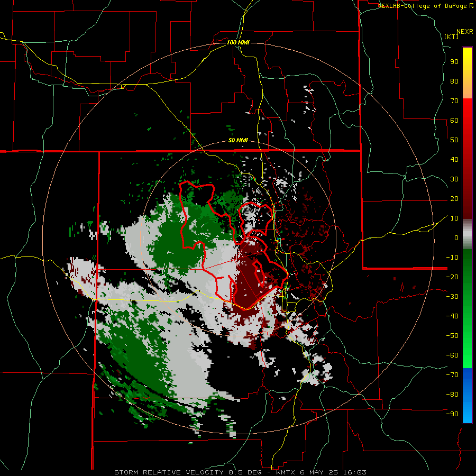476x476 pixels.
Task: Click the -70 value on the velocity scale
Action: [x=452, y=375]
